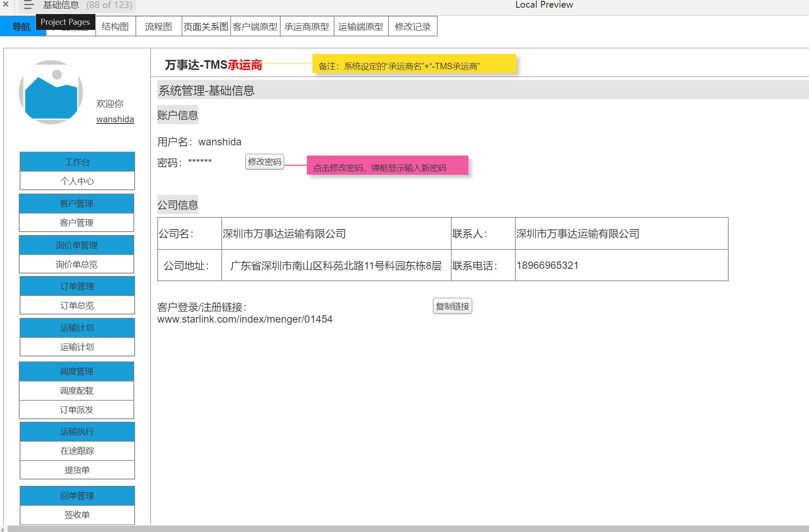Open the 工作台 menu header
The height and width of the screenshot is (532, 809).
click(x=77, y=162)
